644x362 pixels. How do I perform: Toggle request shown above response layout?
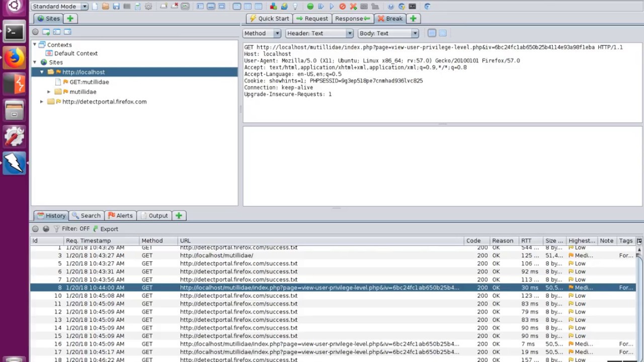[x=259, y=7]
